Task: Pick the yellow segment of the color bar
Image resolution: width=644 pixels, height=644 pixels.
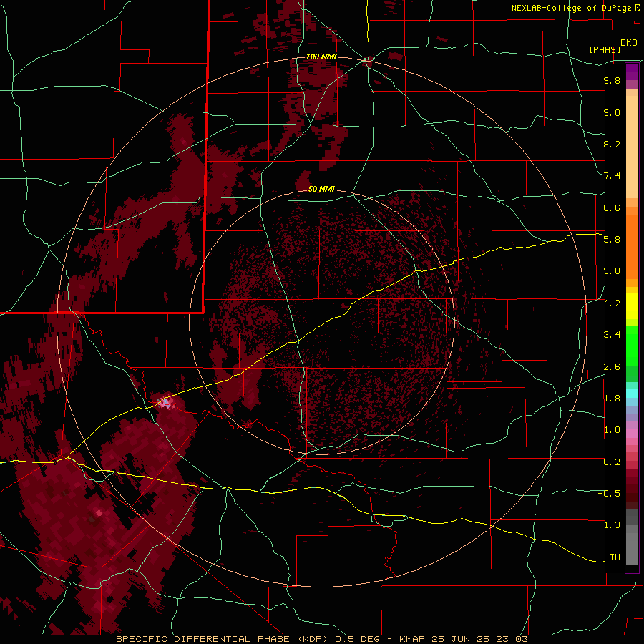Action: coord(632,306)
